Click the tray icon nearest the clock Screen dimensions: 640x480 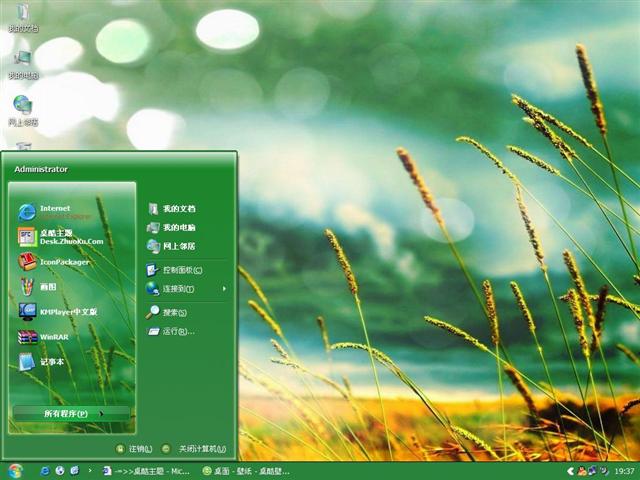point(603,471)
